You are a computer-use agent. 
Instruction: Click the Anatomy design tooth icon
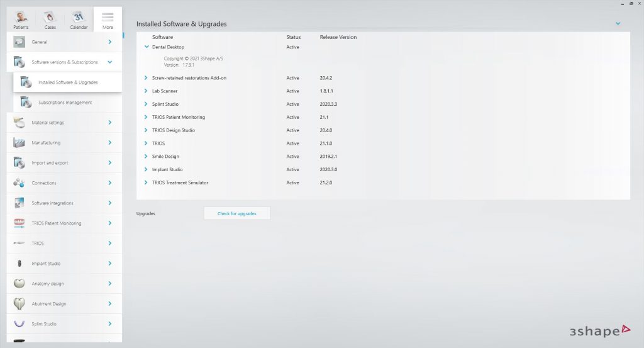[19, 284]
